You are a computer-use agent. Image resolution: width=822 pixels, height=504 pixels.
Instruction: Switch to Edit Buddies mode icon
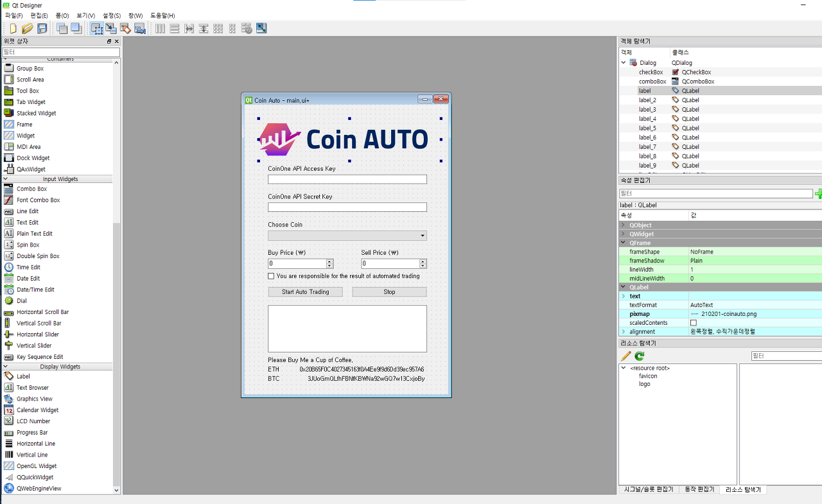[125, 28]
